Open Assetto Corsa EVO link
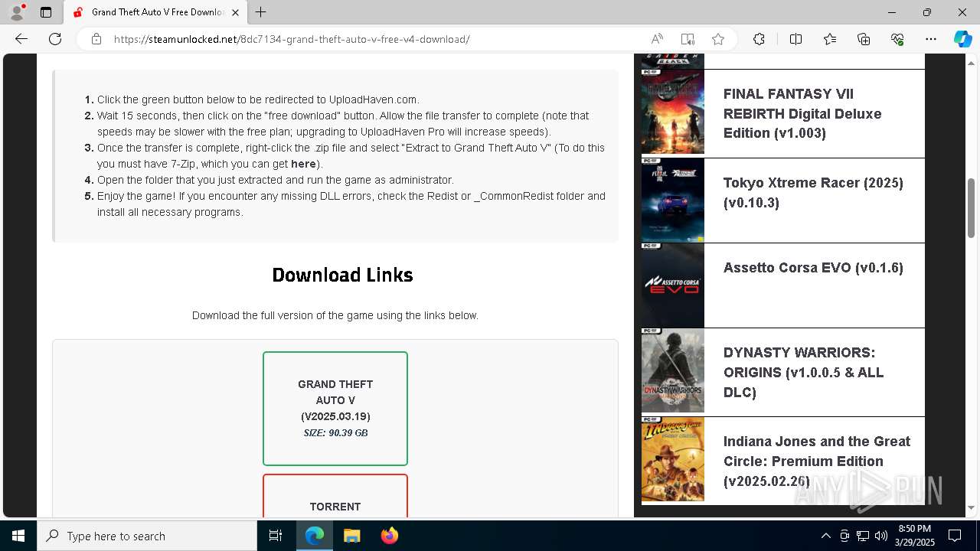Image resolution: width=980 pixels, height=551 pixels. pyautogui.click(x=813, y=268)
